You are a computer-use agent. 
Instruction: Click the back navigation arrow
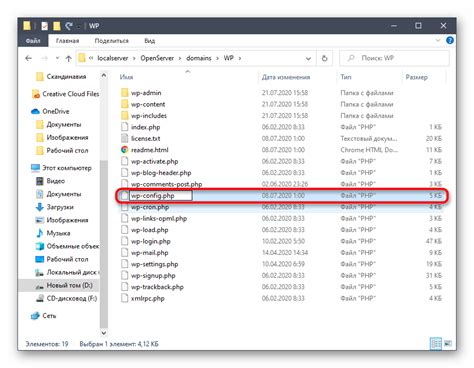(29, 58)
